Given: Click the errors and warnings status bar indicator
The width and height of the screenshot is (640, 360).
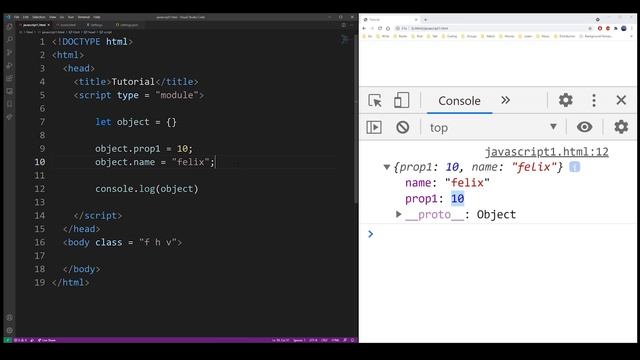Looking at the screenshot, I should [x=20, y=340].
